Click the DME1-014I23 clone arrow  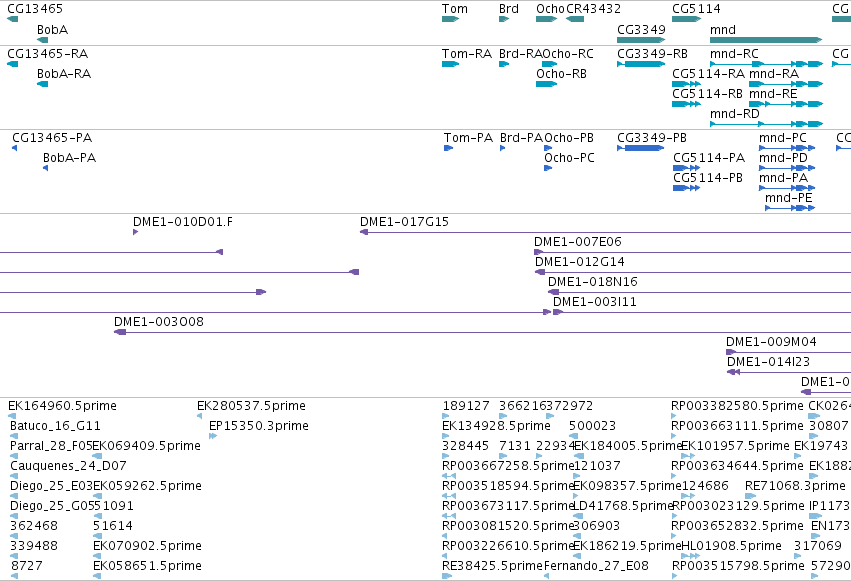point(733,372)
